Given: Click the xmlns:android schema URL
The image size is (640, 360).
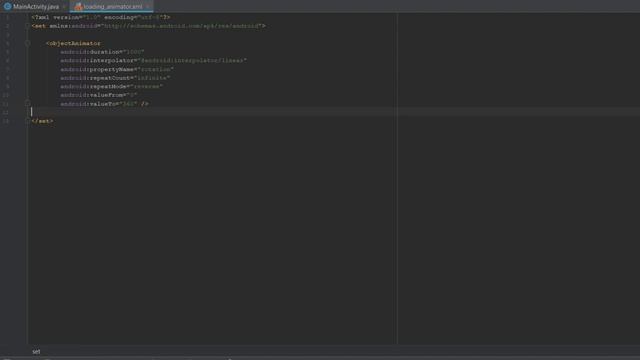Looking at the screenshot, I should 182,26.
